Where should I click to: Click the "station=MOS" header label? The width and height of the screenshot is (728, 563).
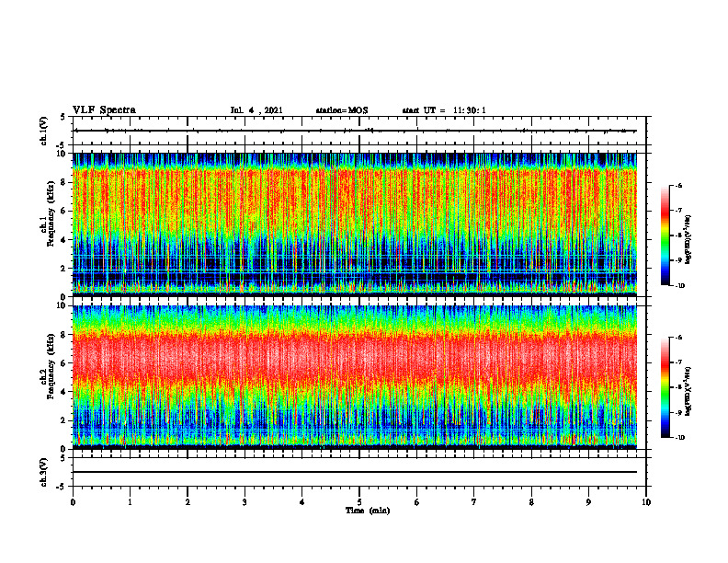pyautogui.click(x=342, y=110)
